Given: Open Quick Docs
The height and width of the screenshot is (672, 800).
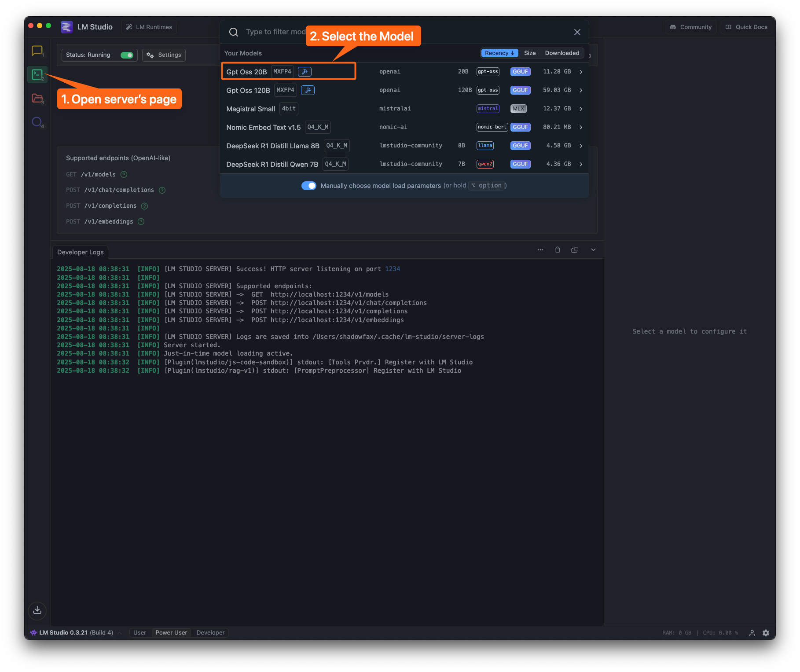Looking at the screenshot, I should [746, 27].
